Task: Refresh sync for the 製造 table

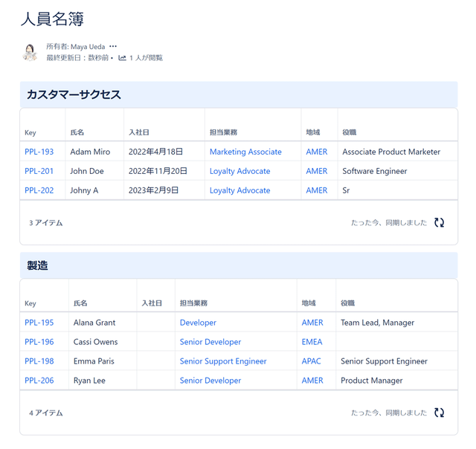Action: tap(439, 413)
